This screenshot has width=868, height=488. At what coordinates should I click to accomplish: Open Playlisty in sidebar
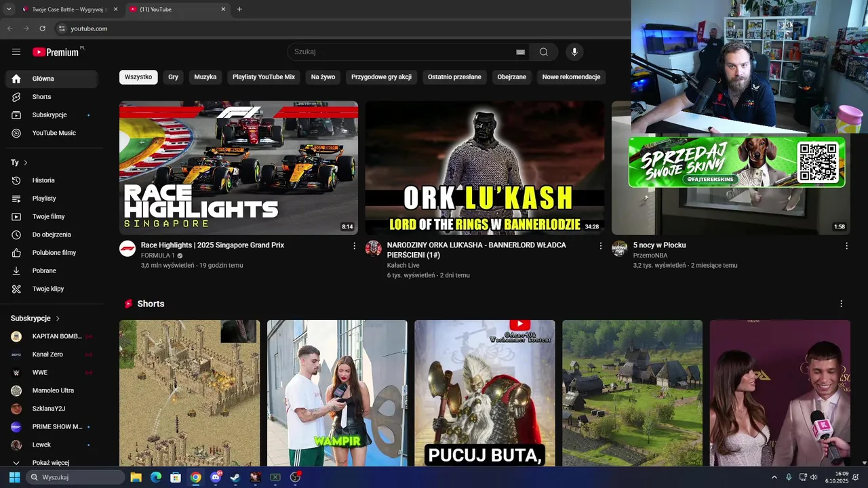(52, 199)
